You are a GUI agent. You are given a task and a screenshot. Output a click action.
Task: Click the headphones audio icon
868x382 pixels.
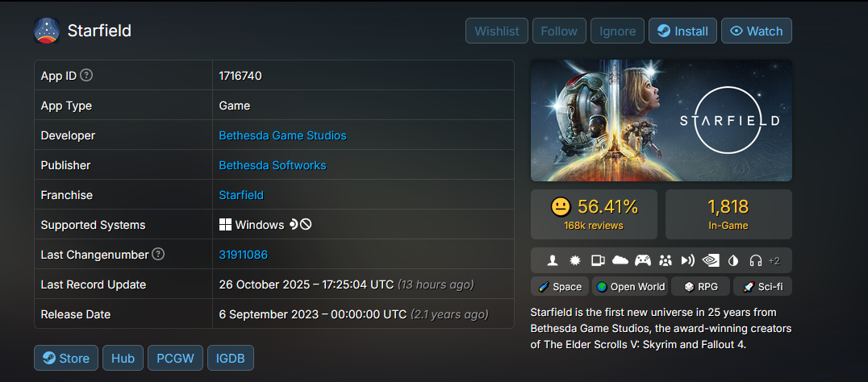(756, 260)
